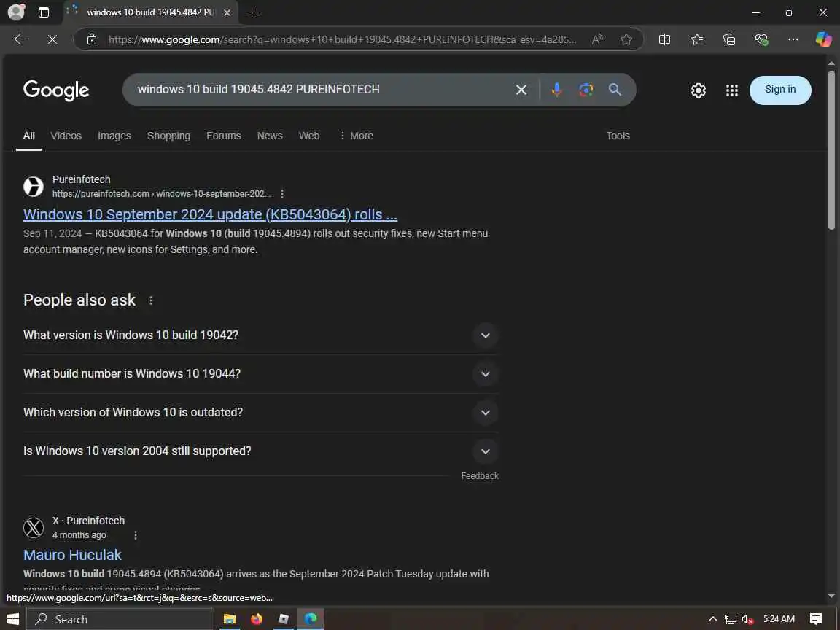
Task: Go to the Google homepage logo
Action: tap(56, 90)
